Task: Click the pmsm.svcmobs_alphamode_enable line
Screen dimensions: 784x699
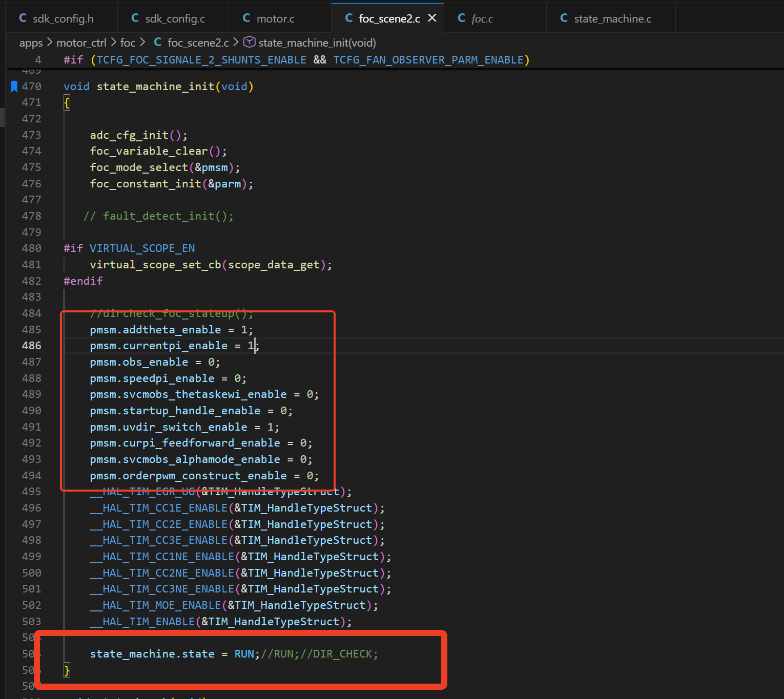Action: click(x=201, y=459)
